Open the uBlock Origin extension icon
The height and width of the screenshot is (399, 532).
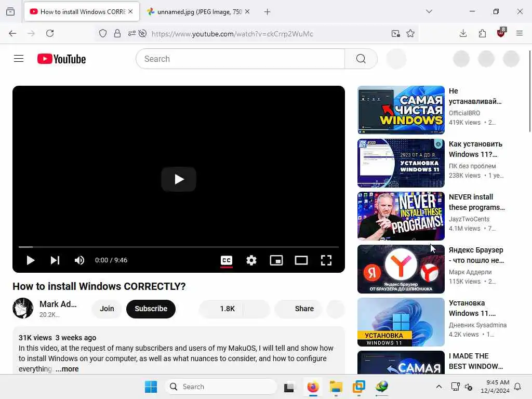[501, 33]
